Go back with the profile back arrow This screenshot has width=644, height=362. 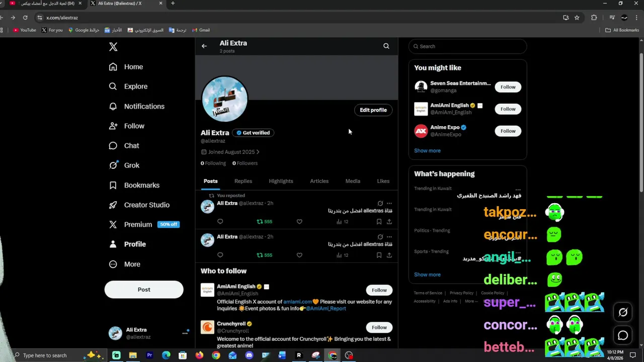pyautogui.click(x=204, y=46)
